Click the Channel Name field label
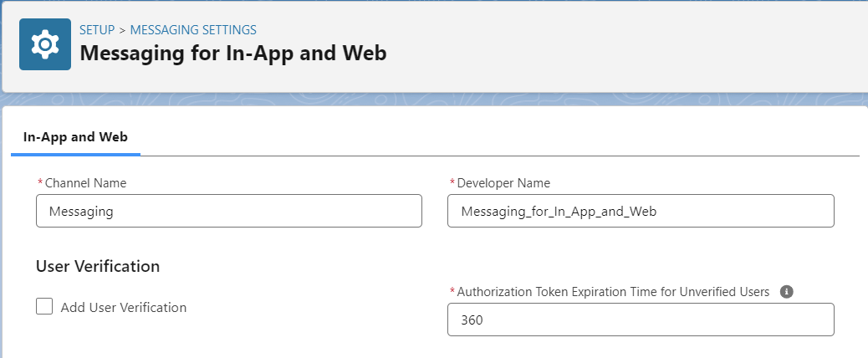The height and width of the screenshot is (358, 868). [x=85, y=183]
